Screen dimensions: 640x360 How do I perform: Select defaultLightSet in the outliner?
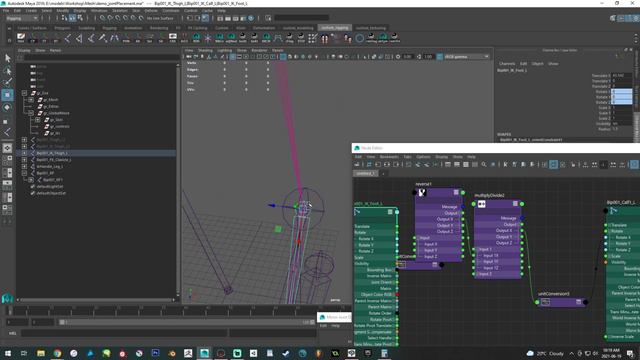[x=50, y=187]
